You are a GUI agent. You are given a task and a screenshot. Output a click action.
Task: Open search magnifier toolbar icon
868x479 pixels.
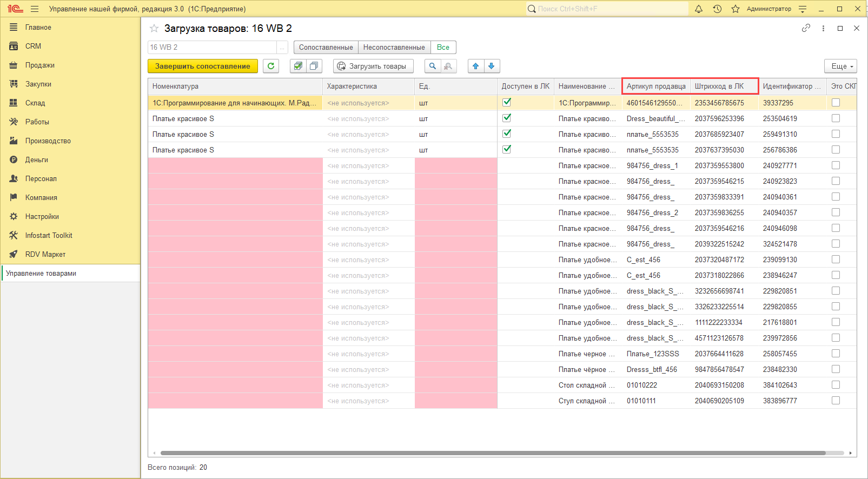tap(432, 66)
